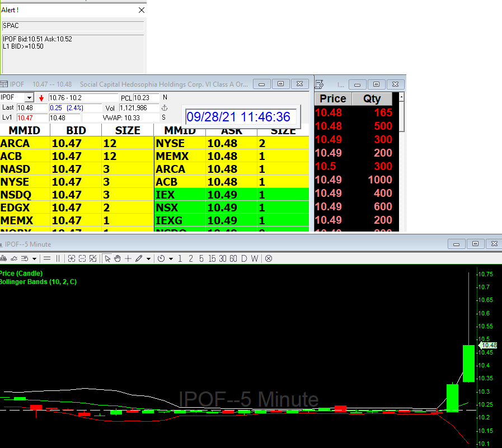
Task: Switch the chart to the 60 minute interval
Action: 233,258
